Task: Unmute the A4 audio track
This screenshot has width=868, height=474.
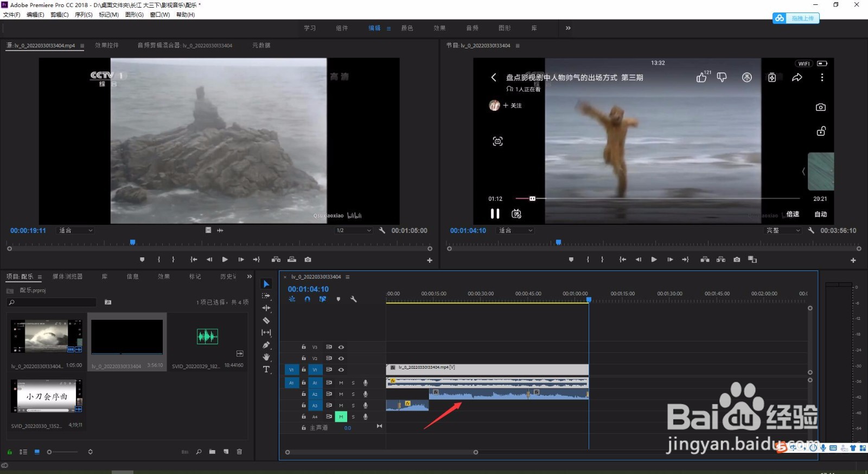Action: pyautogui.click(x=341, y=416)
